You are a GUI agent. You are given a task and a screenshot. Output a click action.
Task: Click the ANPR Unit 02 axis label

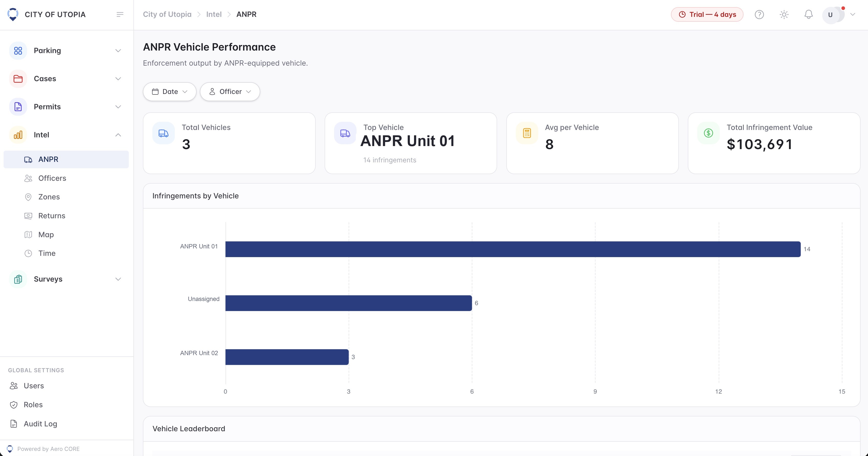(199, 353)
